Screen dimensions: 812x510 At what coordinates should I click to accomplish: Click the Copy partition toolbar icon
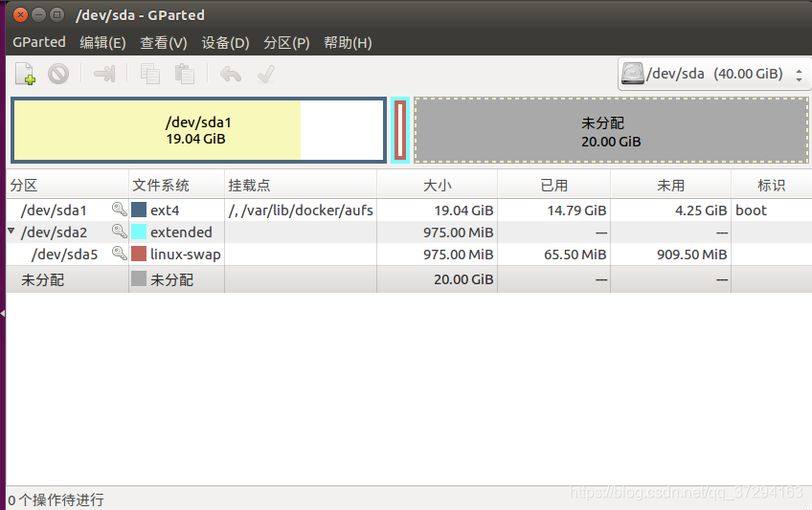tap(150, 74)
